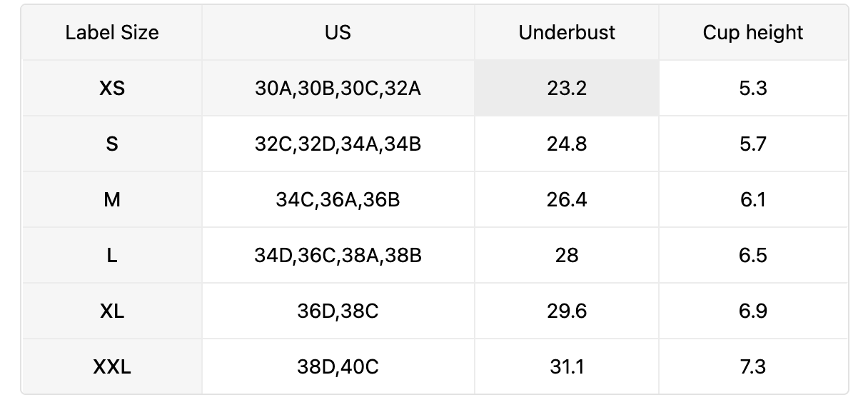Viewport: 868px width, 400px height.
Task: Click the 34D,36C,38A,38B US sizes cell
Action: point(338,256)
